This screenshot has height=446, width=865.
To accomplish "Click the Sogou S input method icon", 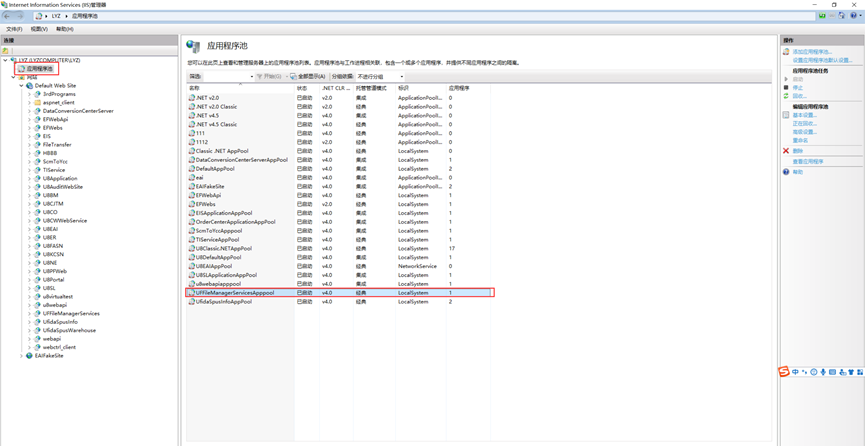I will coord(784,371).
